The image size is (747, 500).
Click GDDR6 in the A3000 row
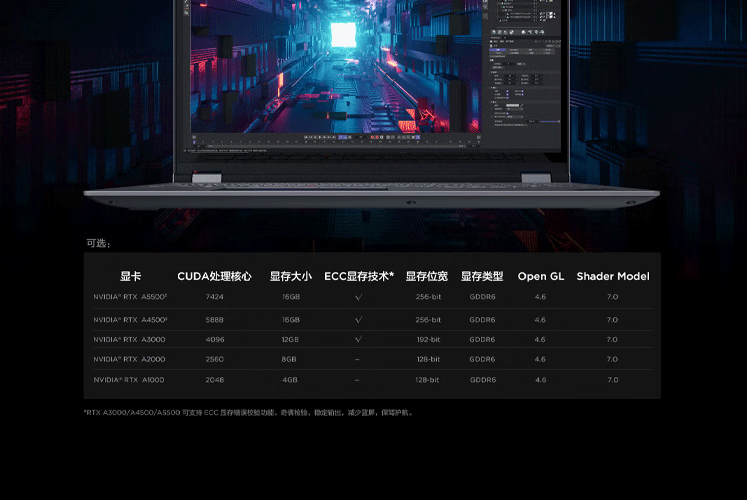click(482, 340)
